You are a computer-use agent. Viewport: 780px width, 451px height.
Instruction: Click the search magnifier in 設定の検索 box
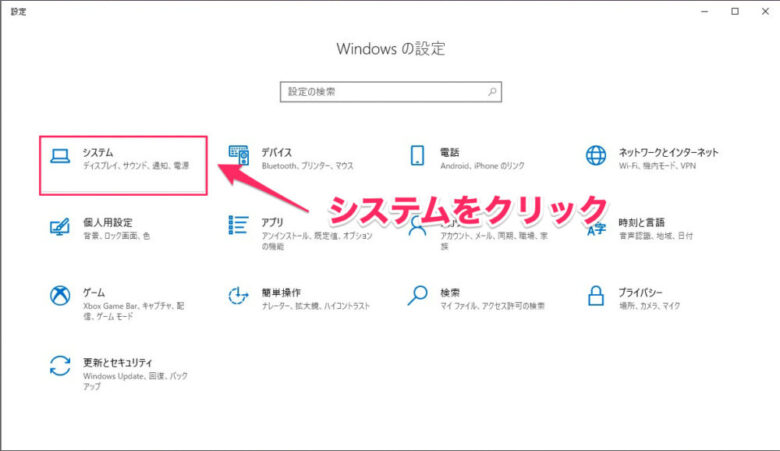coord(492,91)
